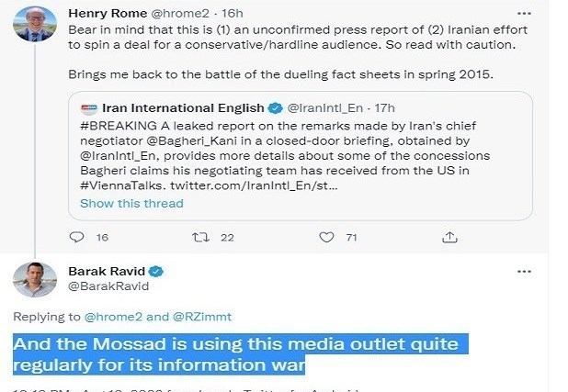Open more options on Barak Ravid's tweet
The image size is (568, 392).
click(x=524, y=272)
